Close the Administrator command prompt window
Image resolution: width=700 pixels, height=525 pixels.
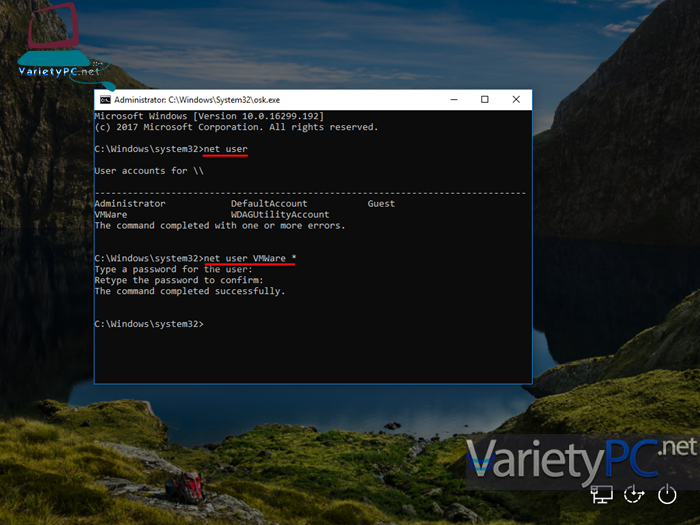point(516,100)
